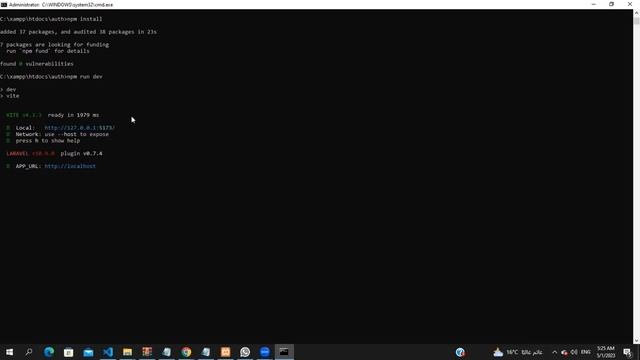Open the notification center
The image size is (640, 360).
627,352
